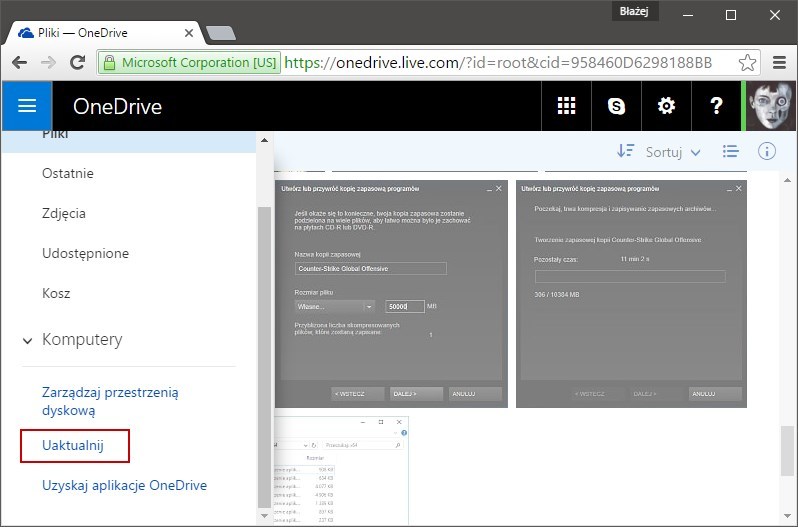Open Skype from the OneDrive header
The width and height of the screenshot is (798, 527).
pos(616,106)
